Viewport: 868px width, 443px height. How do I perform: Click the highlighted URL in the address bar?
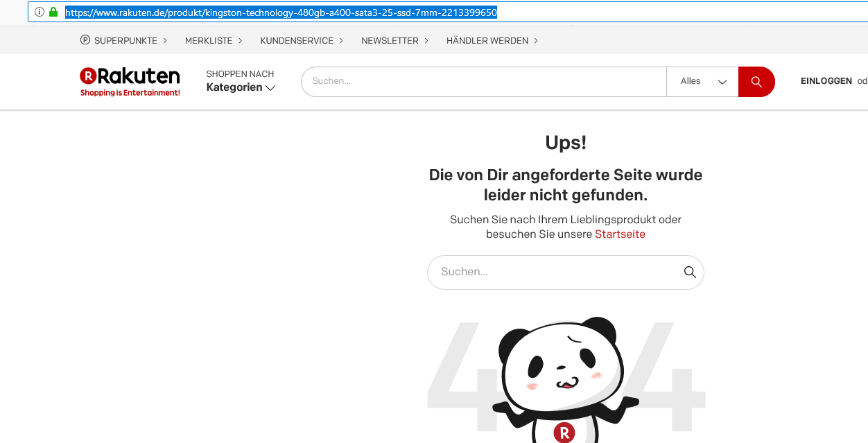click(x=280, y=12)
